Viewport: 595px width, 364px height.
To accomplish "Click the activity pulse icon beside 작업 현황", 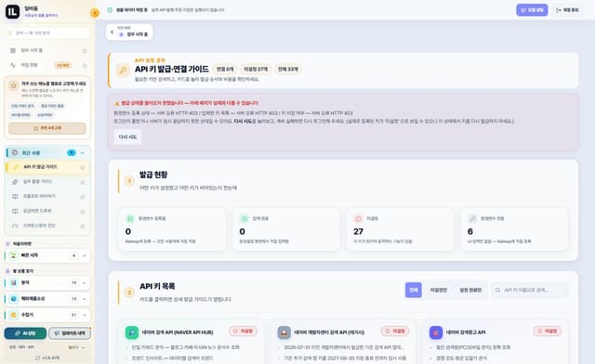I will tap(13, 65).
